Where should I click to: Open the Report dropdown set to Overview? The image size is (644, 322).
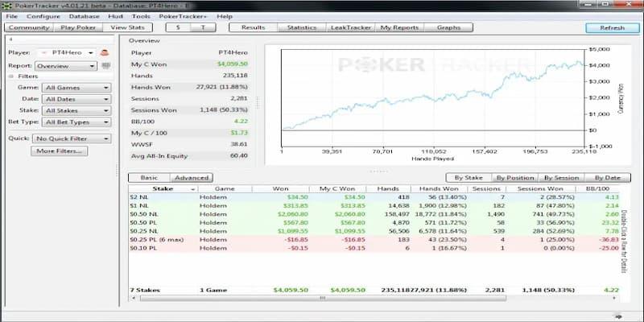(x=66, y=66)
